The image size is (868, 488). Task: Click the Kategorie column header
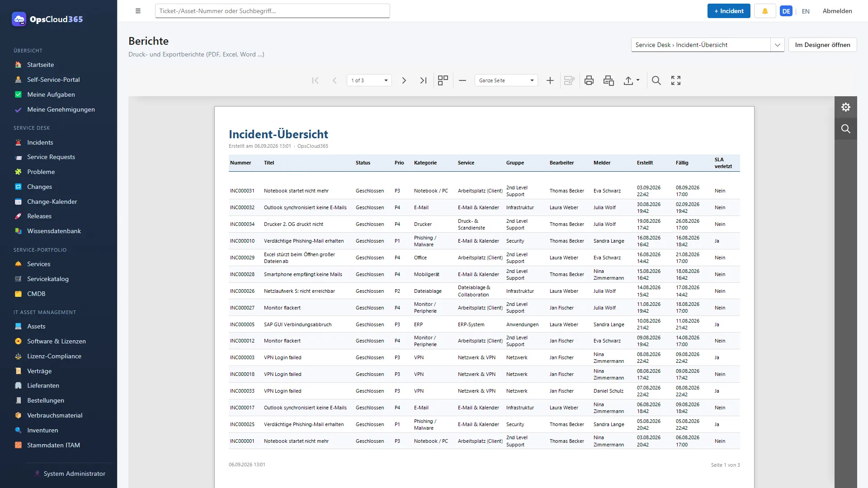tap(425, 163)
